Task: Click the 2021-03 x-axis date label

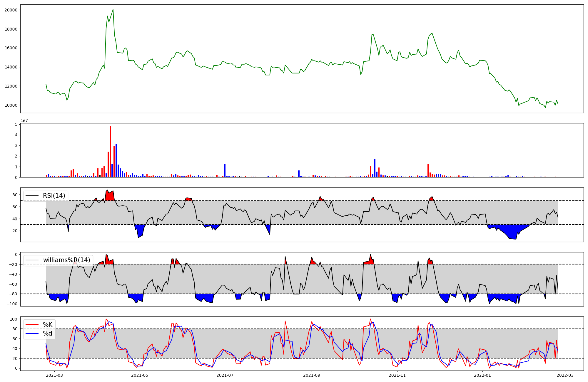Action: [x=54, y=375]
